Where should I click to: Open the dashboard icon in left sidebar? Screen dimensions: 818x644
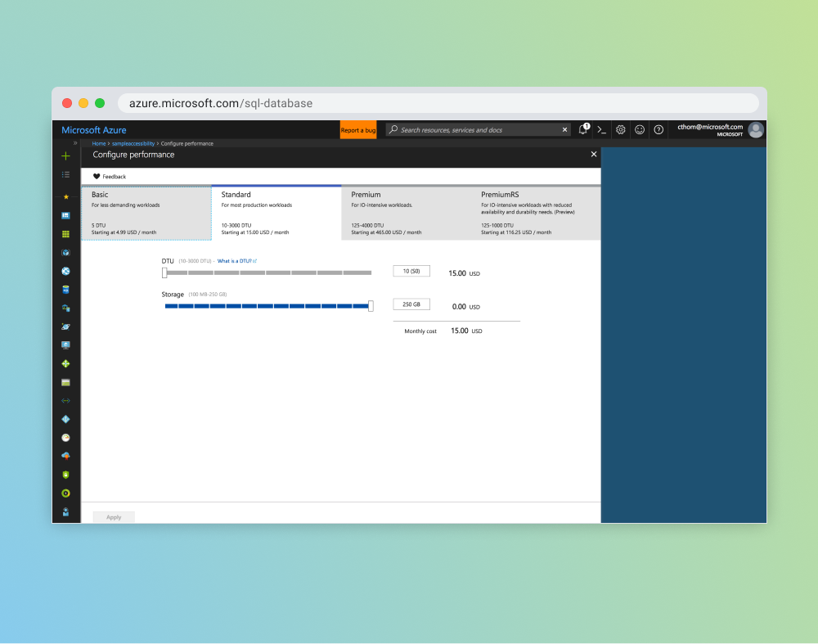click(x=66, y=215)
